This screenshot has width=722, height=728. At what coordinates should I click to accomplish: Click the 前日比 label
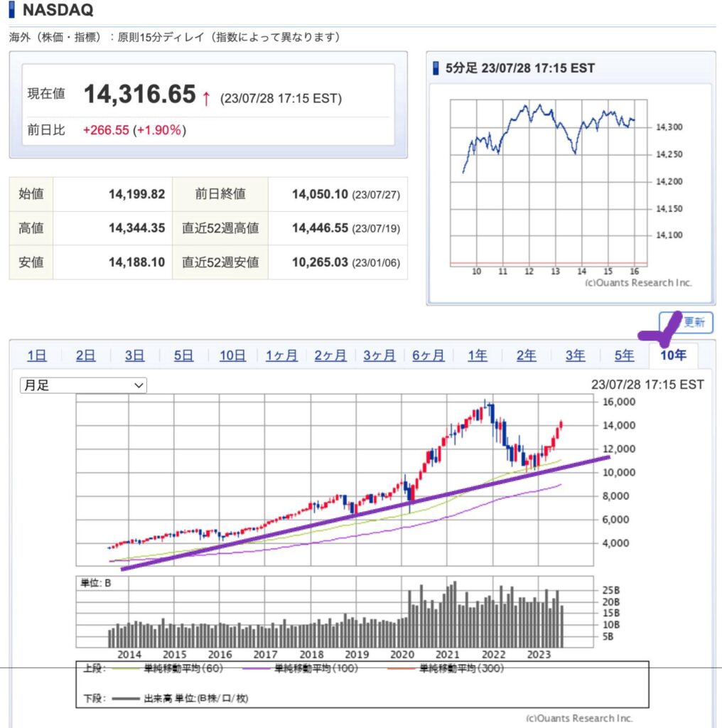point(46,130)
